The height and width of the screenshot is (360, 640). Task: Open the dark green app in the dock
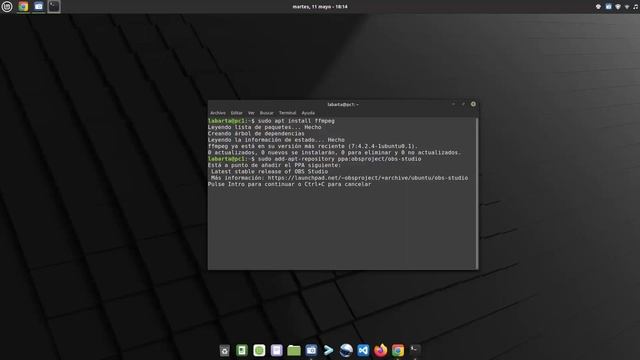pos(242,350)
